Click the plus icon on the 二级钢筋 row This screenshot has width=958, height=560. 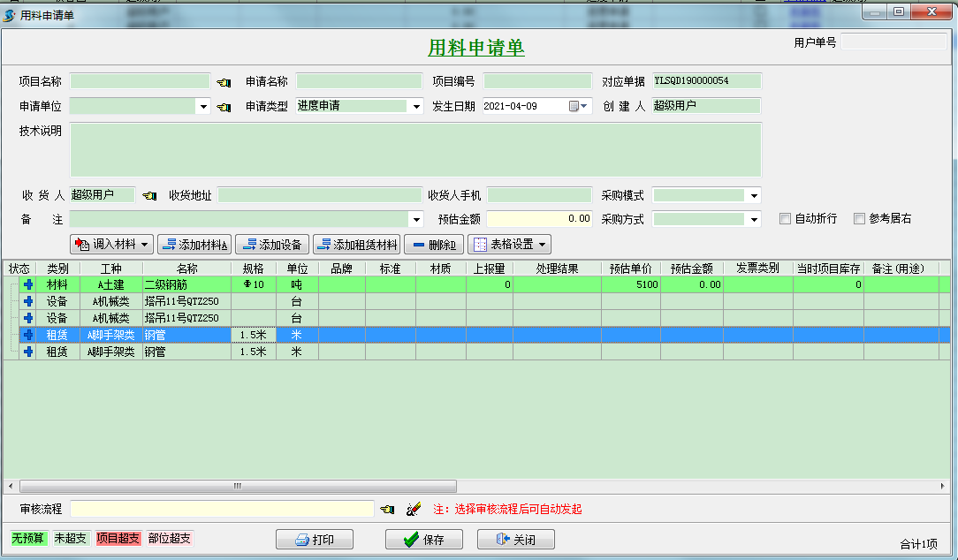[28, 284]
